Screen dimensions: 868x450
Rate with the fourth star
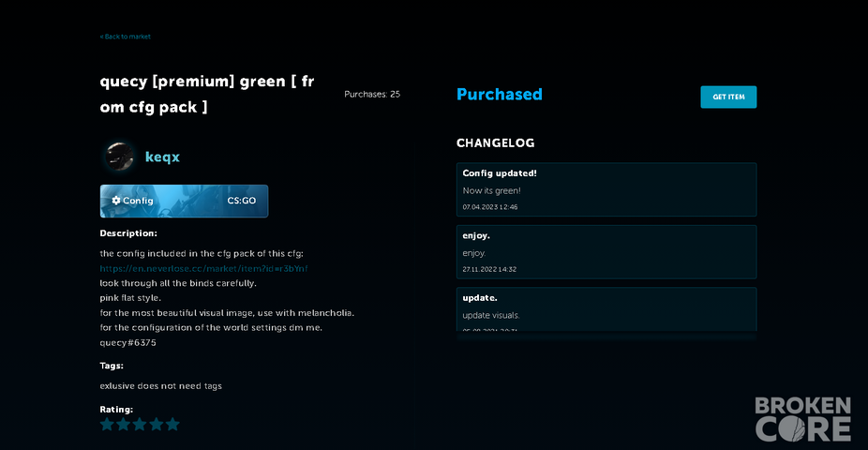pyautogui.click(x=157, y=425)
